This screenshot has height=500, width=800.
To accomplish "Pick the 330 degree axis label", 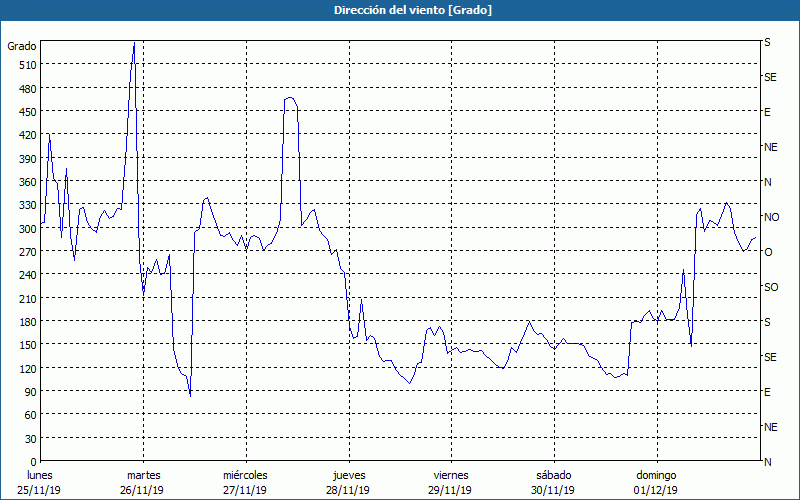I will click(x=28, y=205).
